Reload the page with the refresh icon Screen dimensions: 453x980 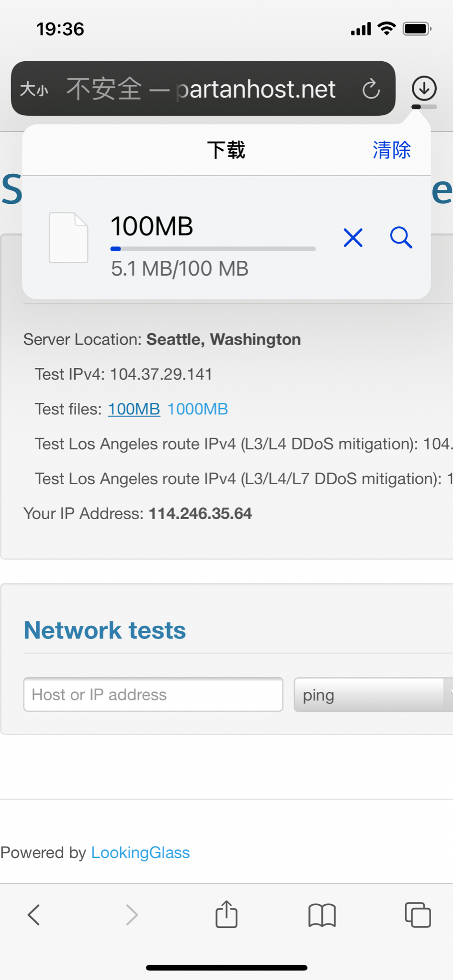[371, 89]
